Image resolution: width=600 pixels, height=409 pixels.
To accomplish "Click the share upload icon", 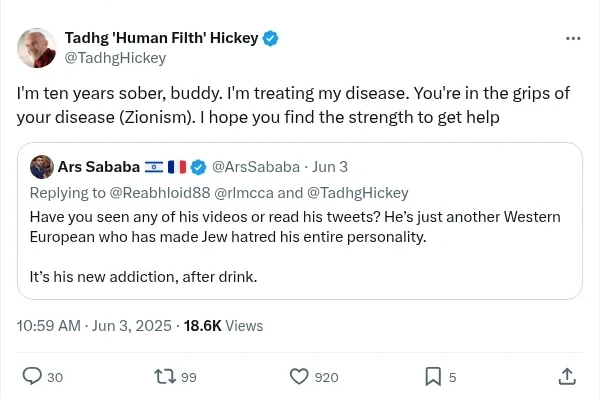I will click(x=567, y=376).
